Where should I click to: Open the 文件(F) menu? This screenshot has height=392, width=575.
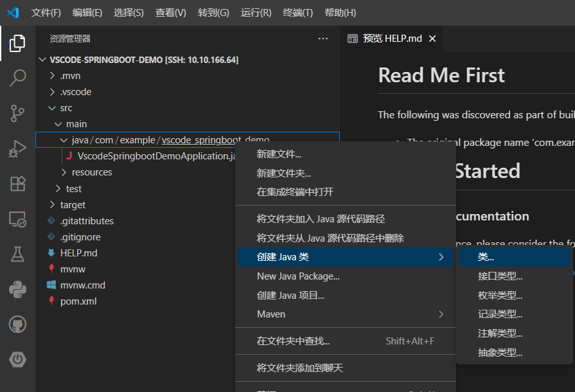pyautogui.click(x=46, y=13)
